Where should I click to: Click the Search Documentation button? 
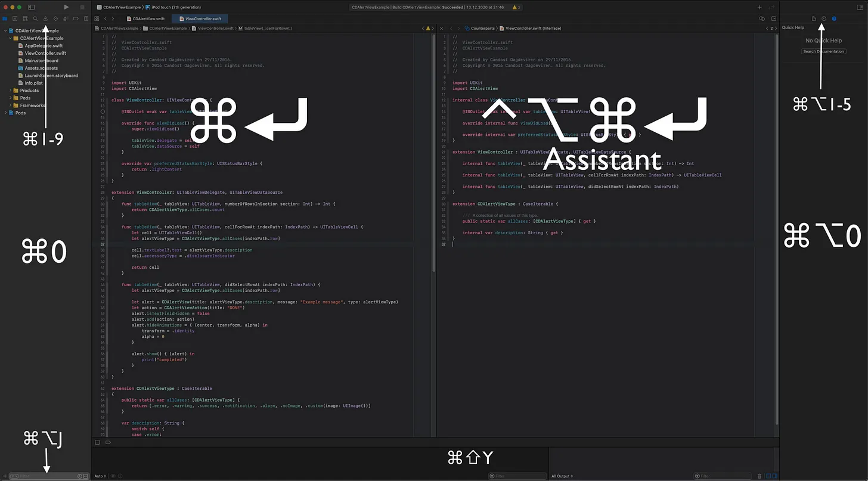(823, 51)
